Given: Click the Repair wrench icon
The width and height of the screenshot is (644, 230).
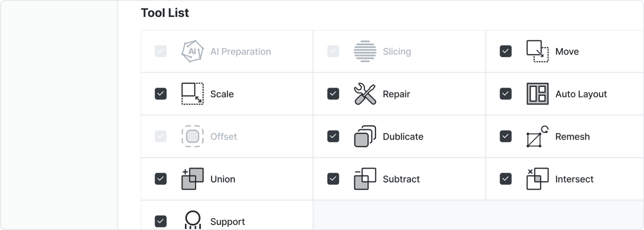Looking at the screenshot, I should pyautogui.click(x=365, y=94).
